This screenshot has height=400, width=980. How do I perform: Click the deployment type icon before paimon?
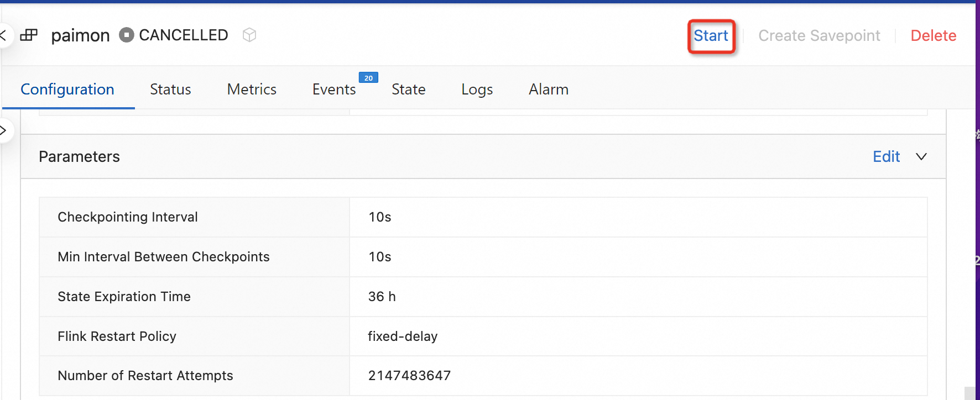pyautogui.click(x=29, y=35)
